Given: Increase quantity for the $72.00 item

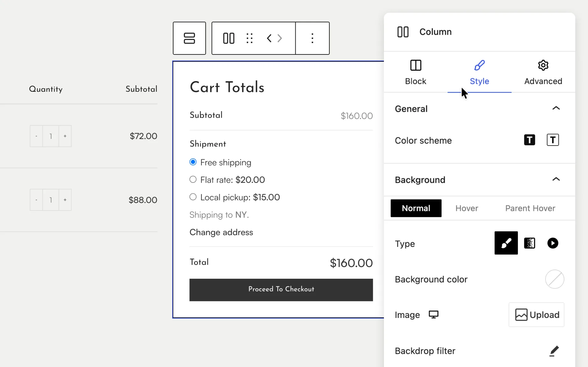Looking at the screenshot, I should [65, 136].
